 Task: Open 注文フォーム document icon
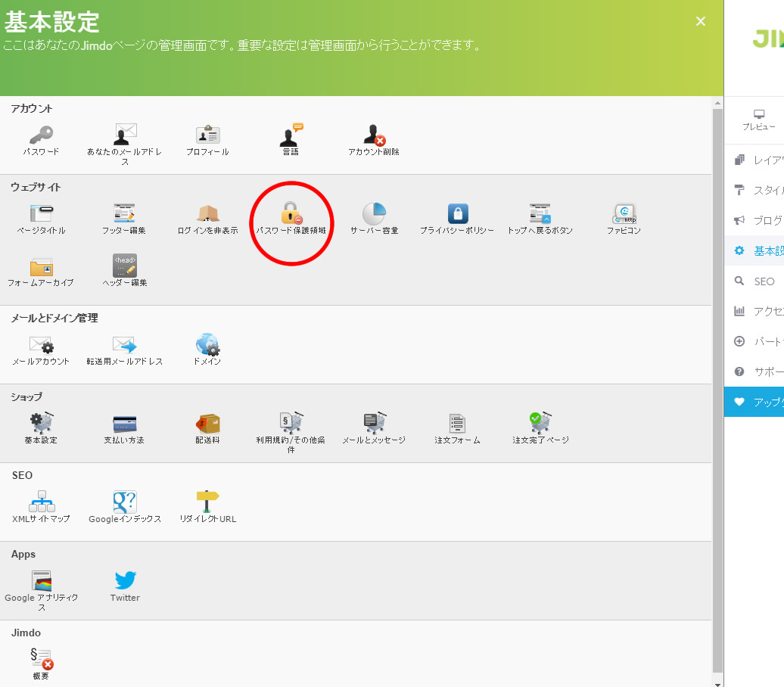click(458, 424)
